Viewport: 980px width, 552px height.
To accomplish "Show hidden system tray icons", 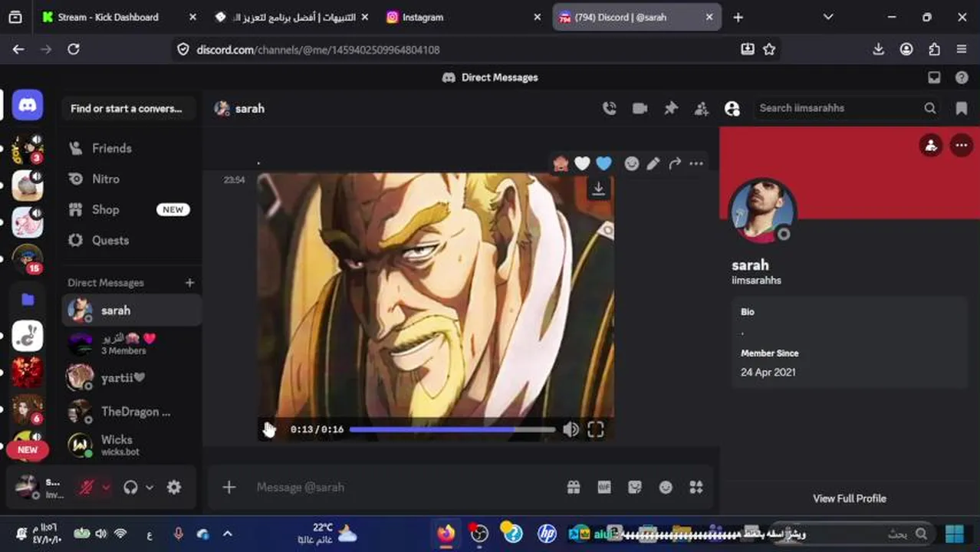I will pos(227,534).
